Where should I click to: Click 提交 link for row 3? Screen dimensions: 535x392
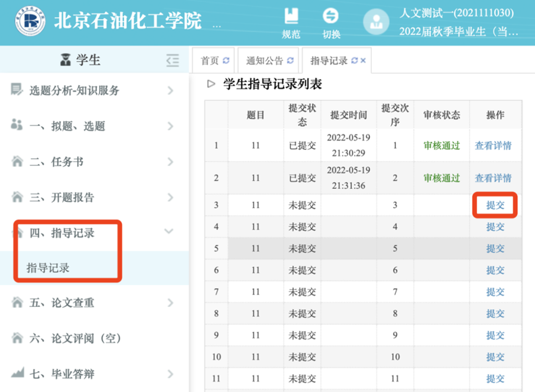495,205
